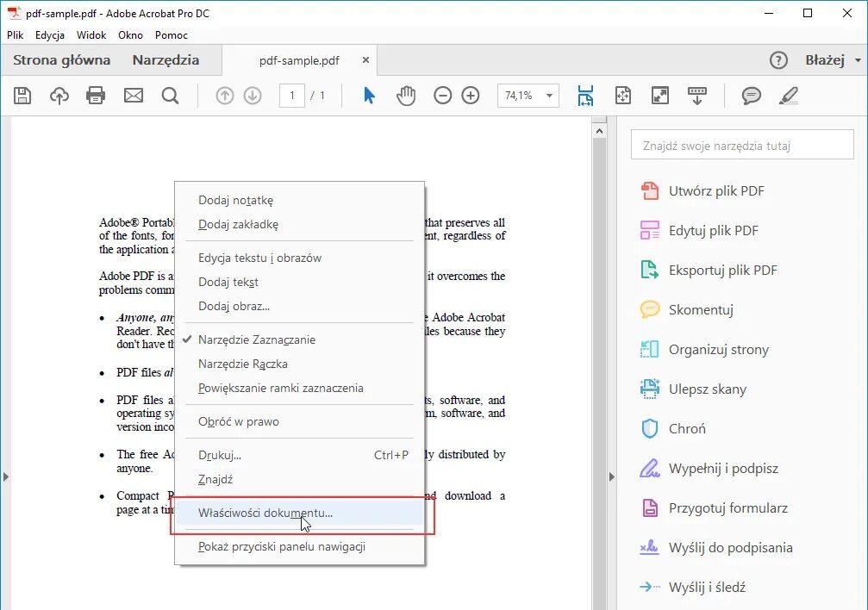Activate the Hand pan tool in toolbar
Viewport: 868px width, 610px height.
pos(406,96)
